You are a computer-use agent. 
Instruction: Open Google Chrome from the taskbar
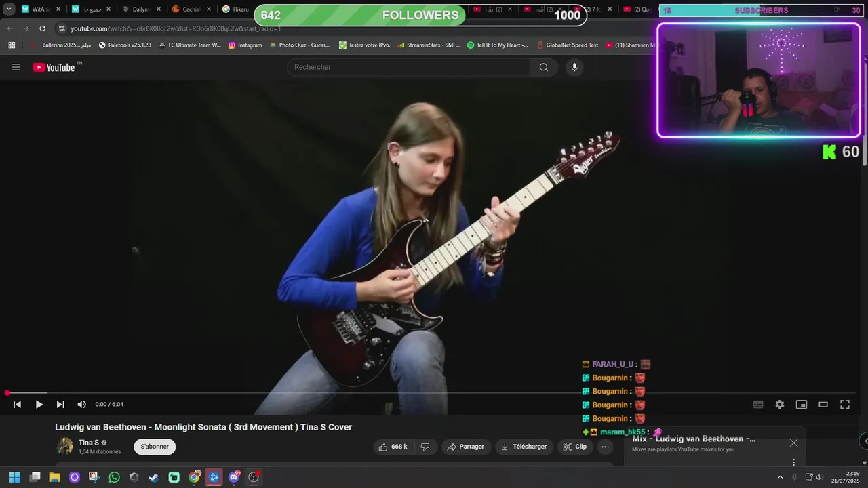click(x=195, y=477)
